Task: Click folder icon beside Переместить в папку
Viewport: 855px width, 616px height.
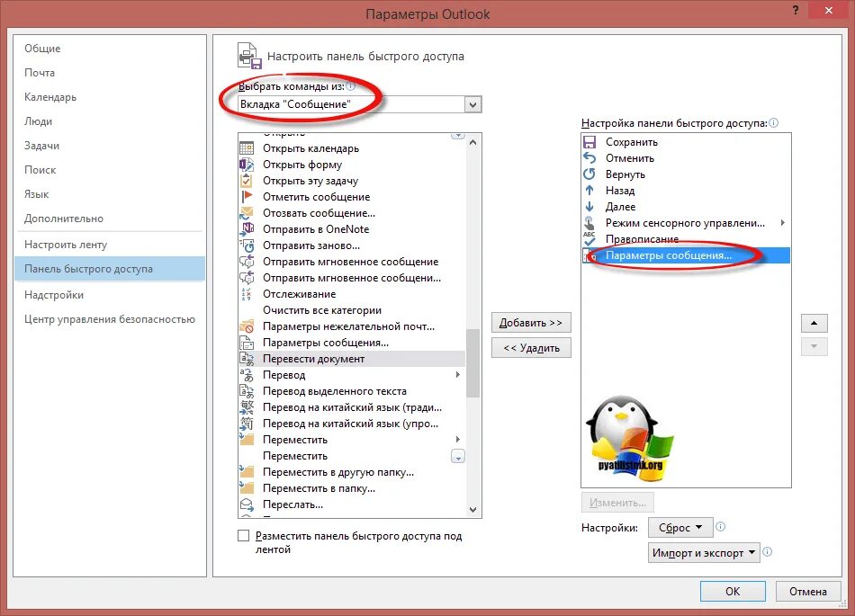Action: coord(247,488)
